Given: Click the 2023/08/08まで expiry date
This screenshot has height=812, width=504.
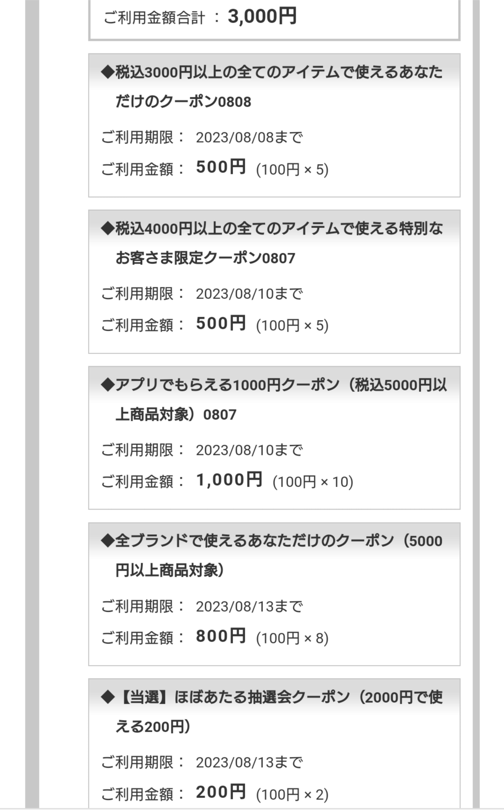Looking at the screenshot, I should point(249,138).
